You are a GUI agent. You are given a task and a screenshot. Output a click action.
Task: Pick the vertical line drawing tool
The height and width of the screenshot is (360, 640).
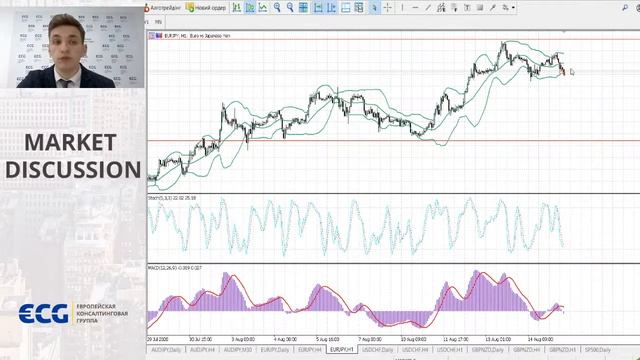pyautogui.click(x=402, y=7)
